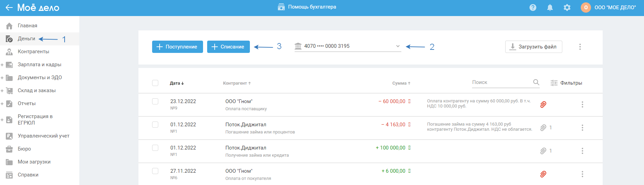Image resolution: width=644 pixels, height=185 pixels.
Task: Open Управленческий учет sidebar item
Action: [x=43, y=136]
